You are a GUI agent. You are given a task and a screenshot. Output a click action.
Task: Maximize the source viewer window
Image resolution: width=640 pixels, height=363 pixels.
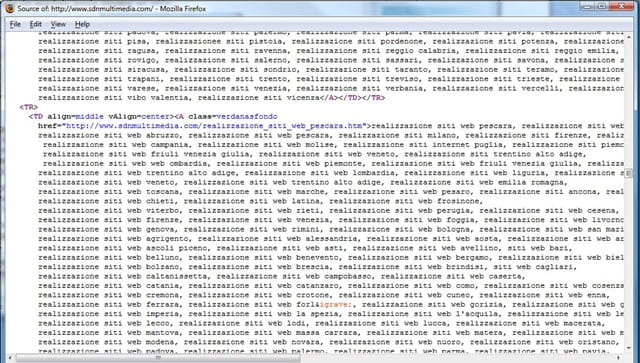[602, 6]
